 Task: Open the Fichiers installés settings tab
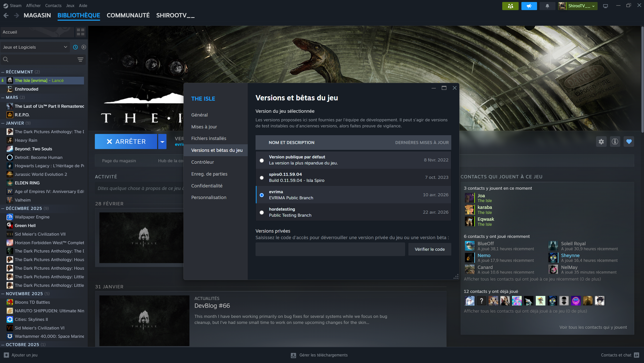(208, 138)
